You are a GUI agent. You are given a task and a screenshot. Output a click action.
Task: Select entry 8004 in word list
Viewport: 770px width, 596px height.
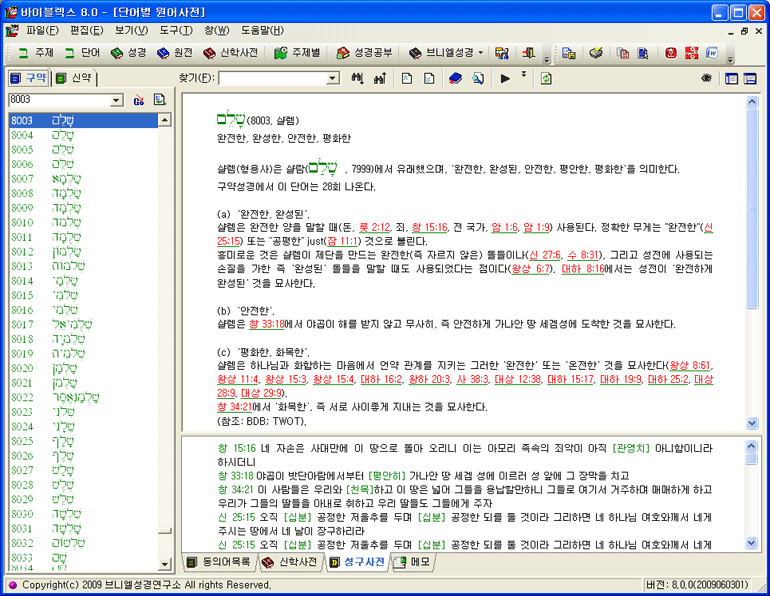83,135
